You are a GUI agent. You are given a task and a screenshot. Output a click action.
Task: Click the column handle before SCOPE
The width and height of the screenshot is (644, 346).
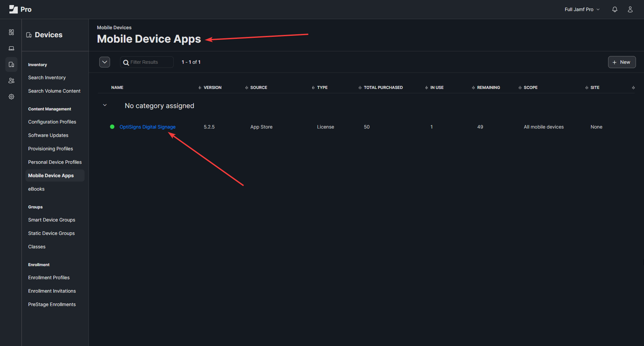520,88
